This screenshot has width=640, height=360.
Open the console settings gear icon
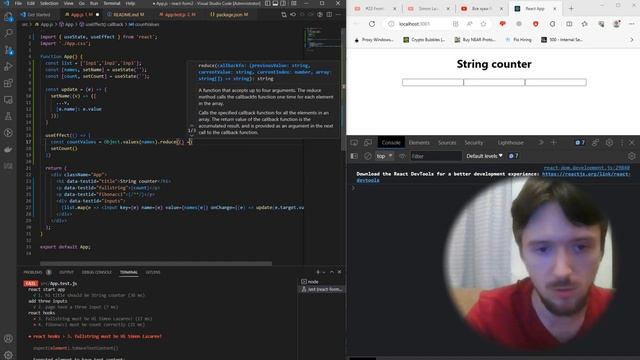[x=631, y=156]
